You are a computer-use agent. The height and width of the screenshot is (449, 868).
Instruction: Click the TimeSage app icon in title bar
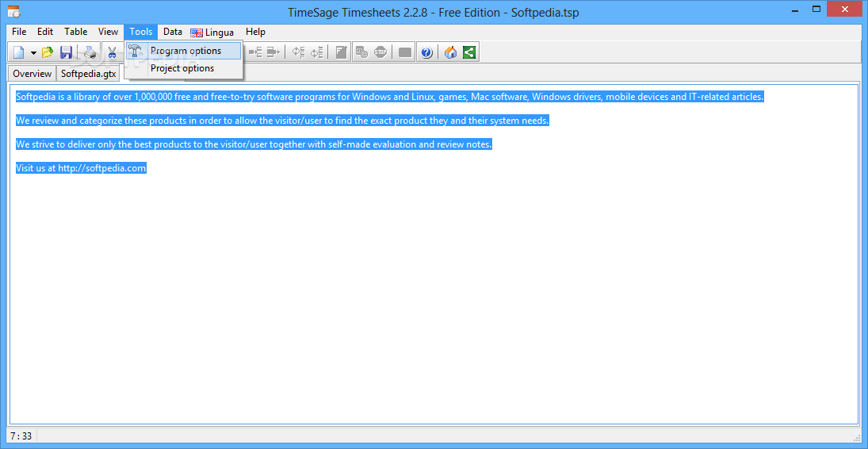point(13,10)
